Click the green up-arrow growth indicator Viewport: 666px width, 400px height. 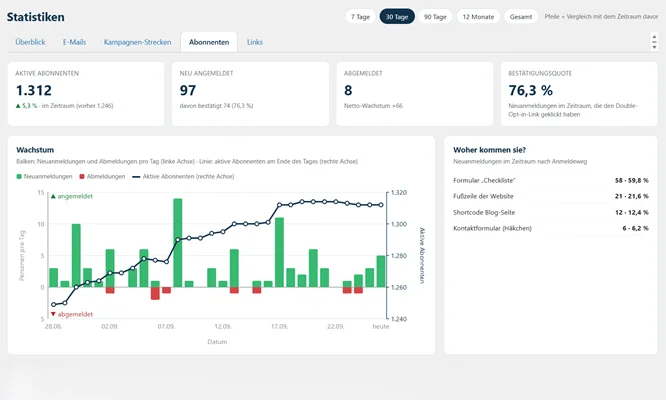pos(18,106)
